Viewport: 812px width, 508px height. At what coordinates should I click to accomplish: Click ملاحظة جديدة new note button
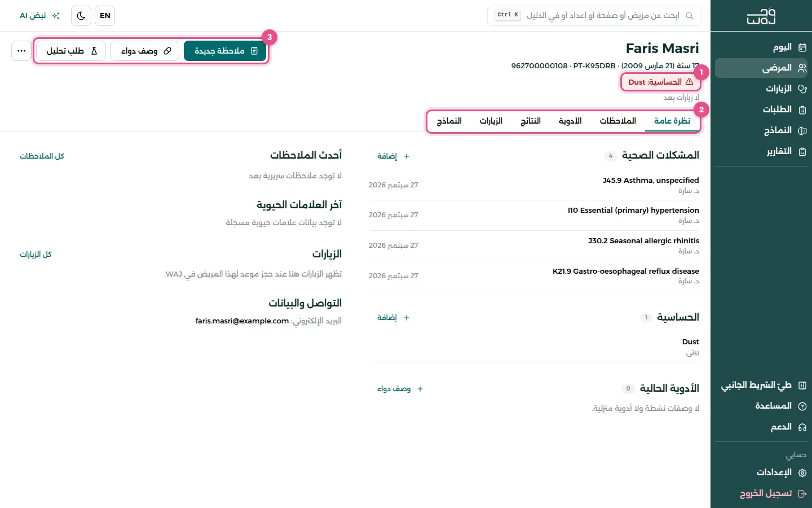[225, 51]
